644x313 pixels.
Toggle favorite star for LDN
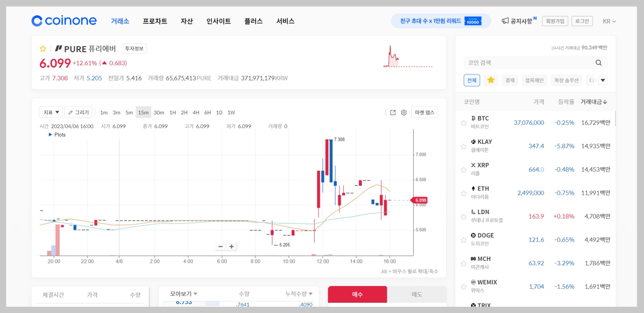coord(464,217)
